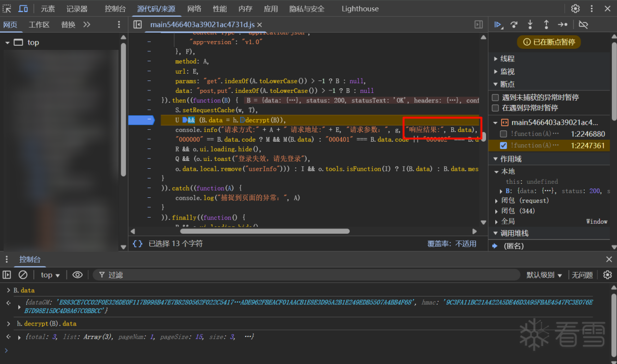Expand the 全局 Window scope
The width and height of the screenshot is (617, 364).
pos(496,221)
